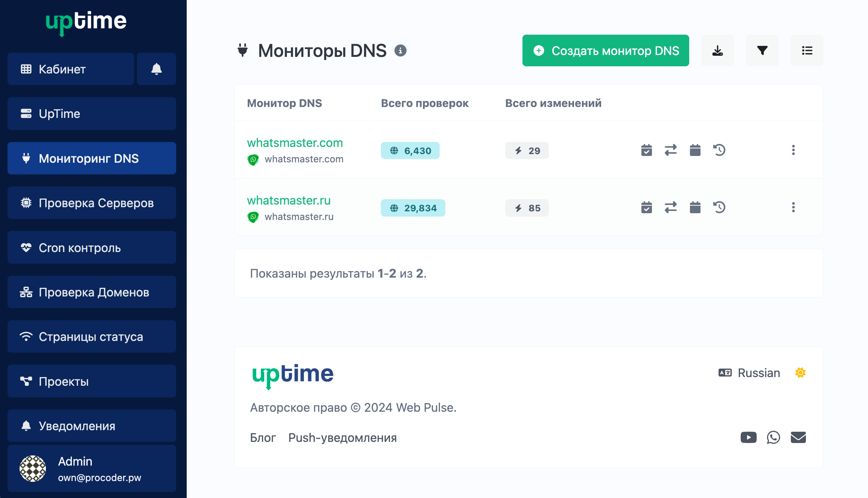The width and height of the screenshot is (868, 498).
Task: Click the info icon next to Мониторы DNS
Action: [x=400, y=50]
